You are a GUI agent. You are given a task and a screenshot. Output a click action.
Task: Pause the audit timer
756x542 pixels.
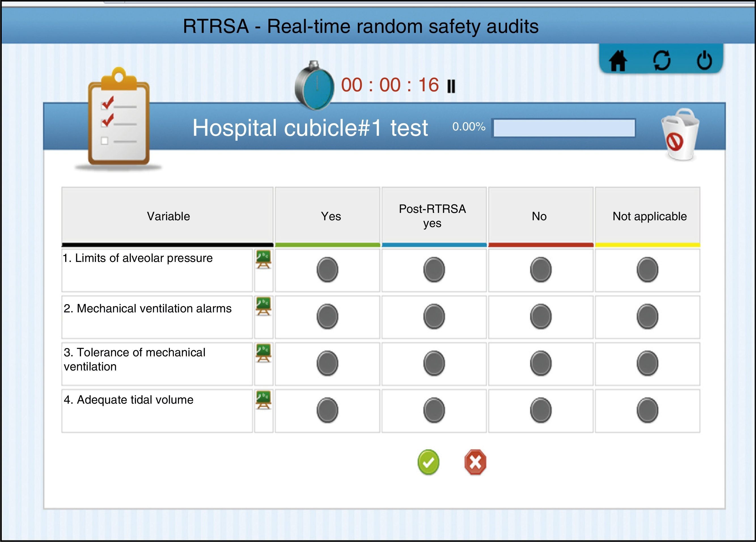click(x=451, y=86)
